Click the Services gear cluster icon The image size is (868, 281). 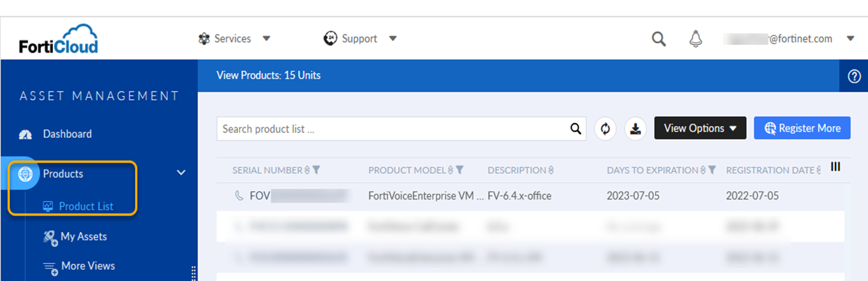tap(204, 38)
